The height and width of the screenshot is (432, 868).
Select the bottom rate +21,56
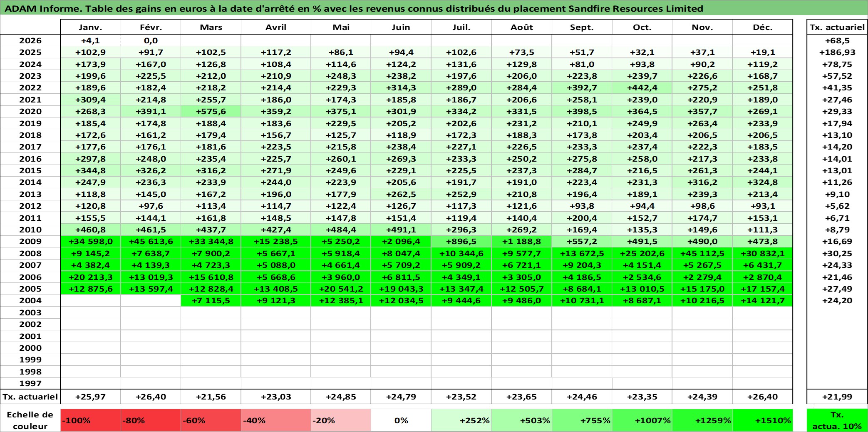point(211,397)
